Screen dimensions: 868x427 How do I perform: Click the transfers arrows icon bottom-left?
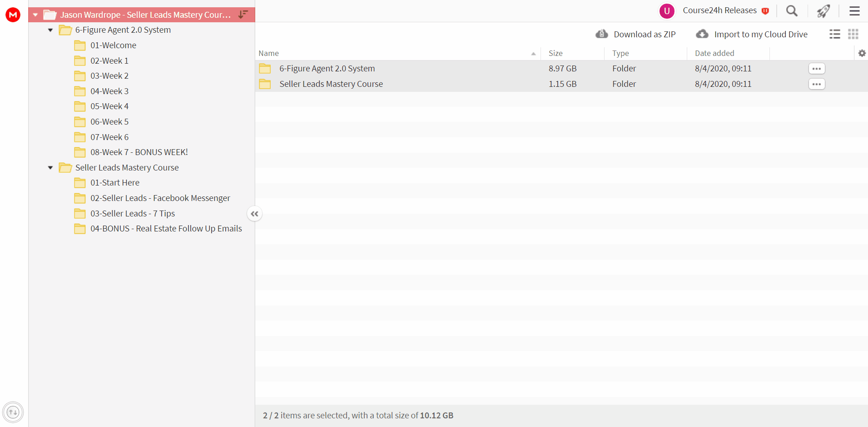13,412
